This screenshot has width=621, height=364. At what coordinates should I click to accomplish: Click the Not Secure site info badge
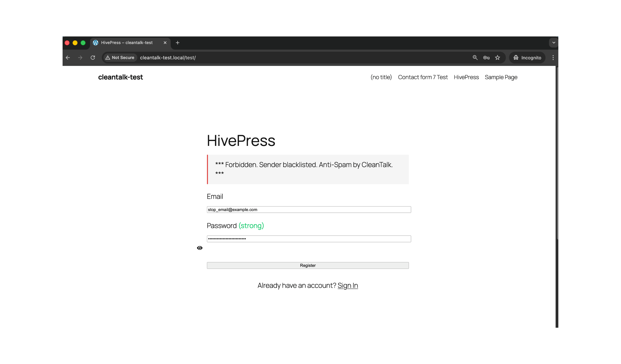coord(120,58)
